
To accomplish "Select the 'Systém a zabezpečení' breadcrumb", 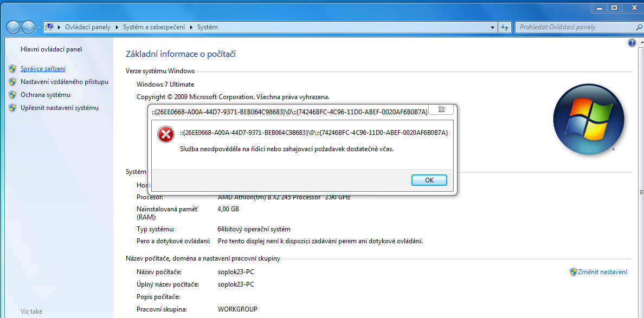I will tap(154, 27).
